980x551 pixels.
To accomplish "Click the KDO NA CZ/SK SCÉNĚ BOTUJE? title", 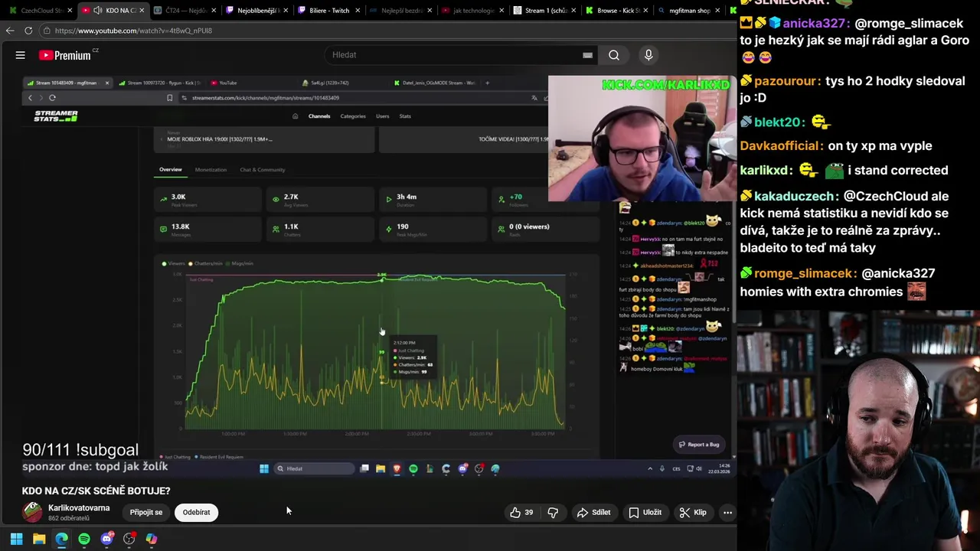I will 96,491.
